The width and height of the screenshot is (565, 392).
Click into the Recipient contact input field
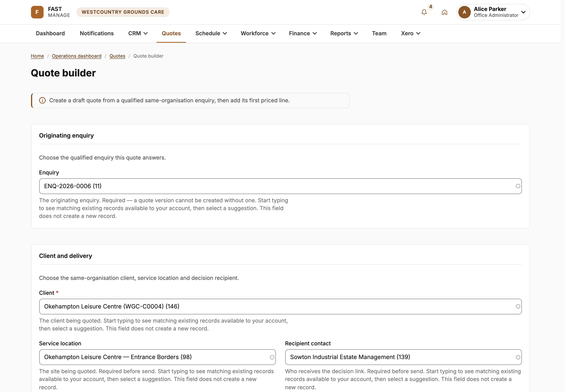coord(403,357)
